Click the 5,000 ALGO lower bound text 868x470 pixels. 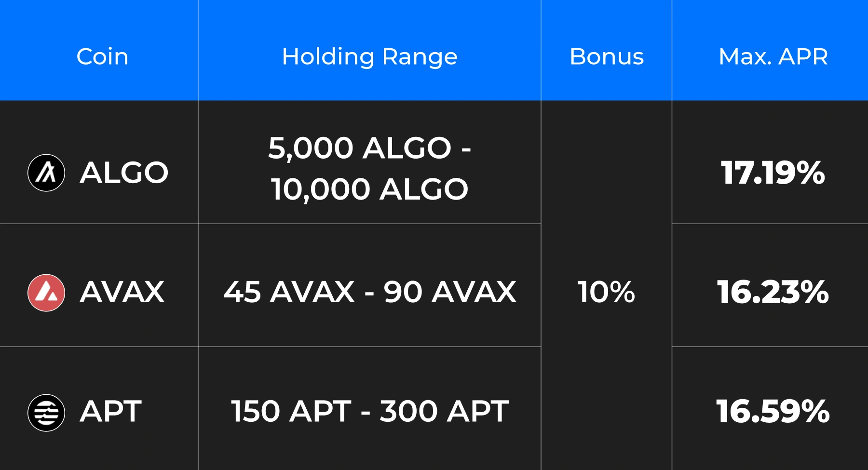360,148
